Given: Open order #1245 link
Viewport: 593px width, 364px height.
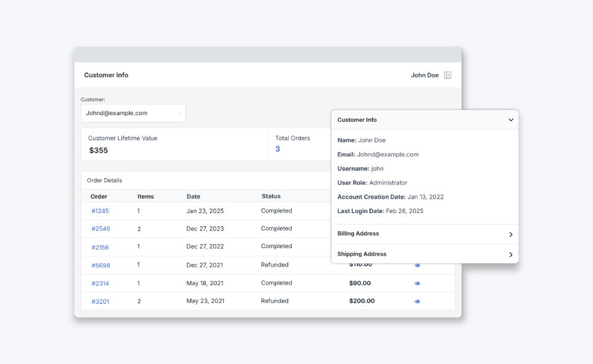Looking at the screenshot, I should (x=100, y=211).
